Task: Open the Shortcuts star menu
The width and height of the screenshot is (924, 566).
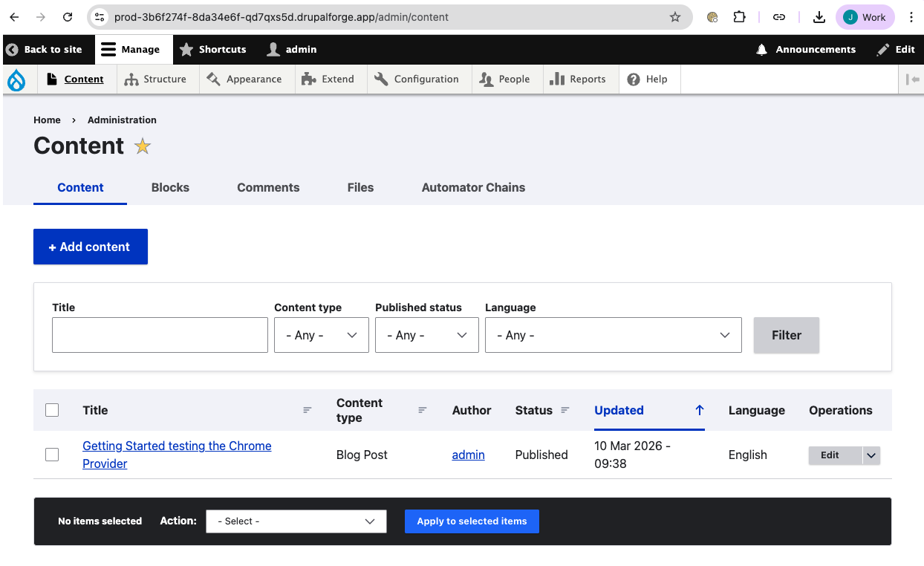Action: (x=186, y=49)
